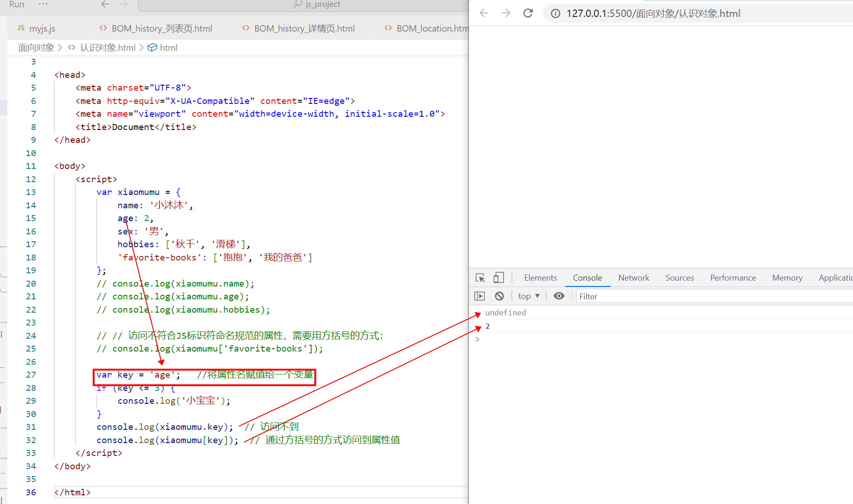The width and height of the screenshot is (853, 504).
Task: Click the code console.log(xiaomumu[key])
Action: point(168,440)
